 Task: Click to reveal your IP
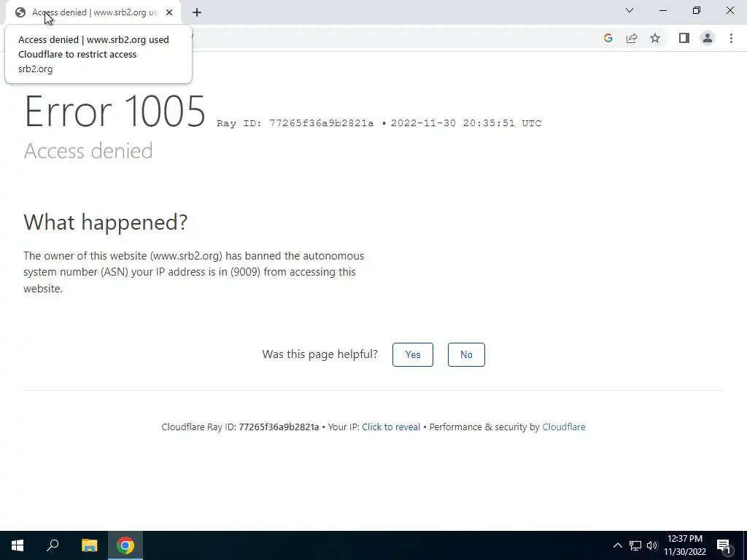(x=391, y=427)
